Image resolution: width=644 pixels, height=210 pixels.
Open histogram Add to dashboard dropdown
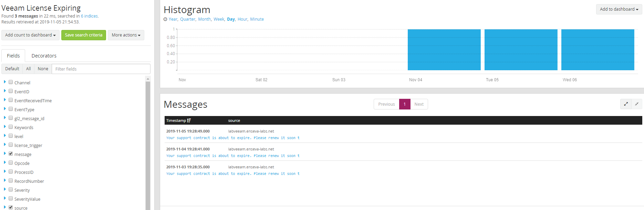tap(619, 9)
